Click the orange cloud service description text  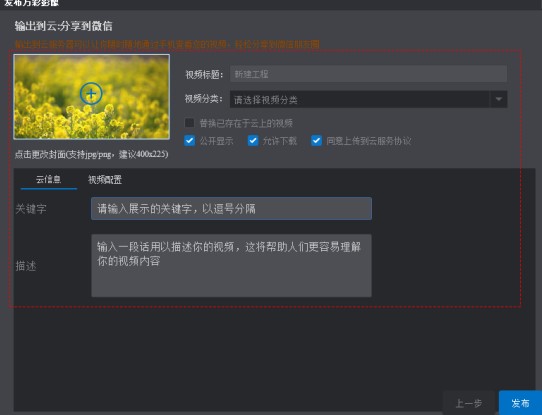pyautogui.click(x=167, y=44)
